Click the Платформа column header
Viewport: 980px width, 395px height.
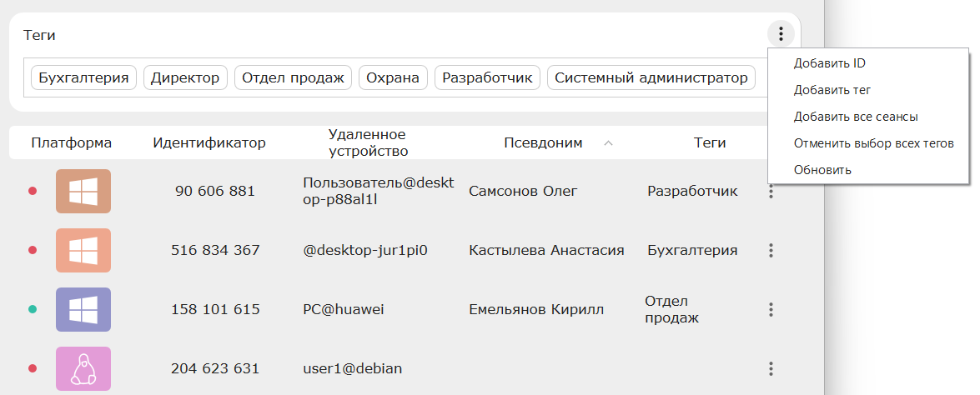[x=71, y=142]
